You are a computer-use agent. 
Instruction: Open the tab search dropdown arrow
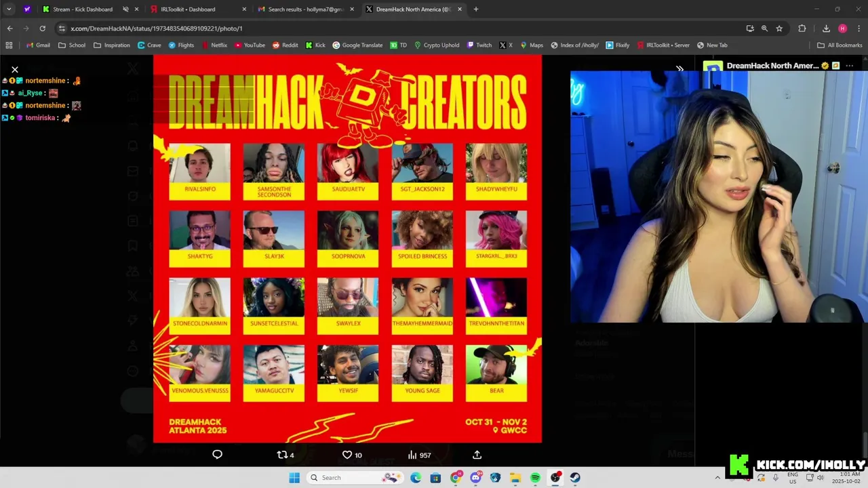point(9,9)
